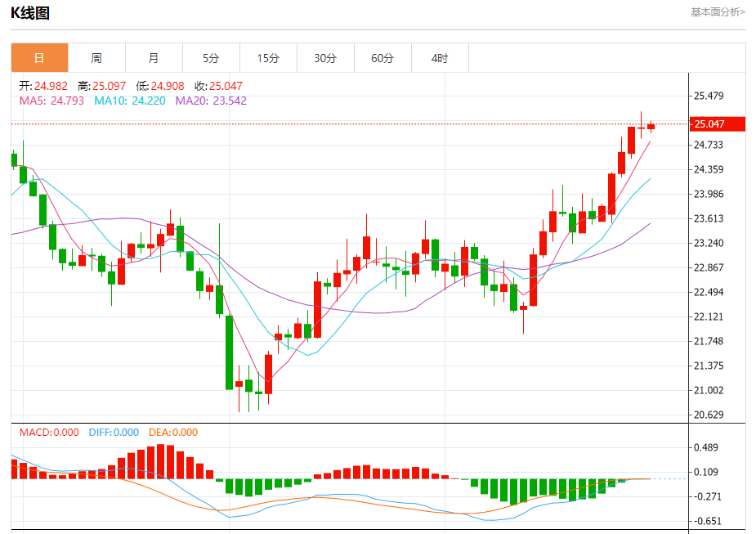Click the -0.271 MACD axis label
Viewport: 756px width, 534px height.
tap(707, 496)
